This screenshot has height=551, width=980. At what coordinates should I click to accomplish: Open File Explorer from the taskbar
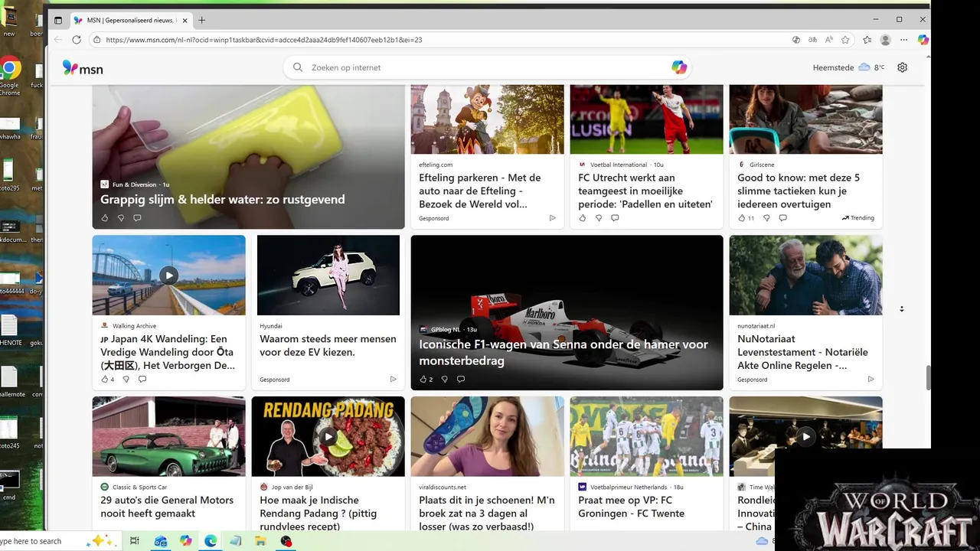point(260,541)
